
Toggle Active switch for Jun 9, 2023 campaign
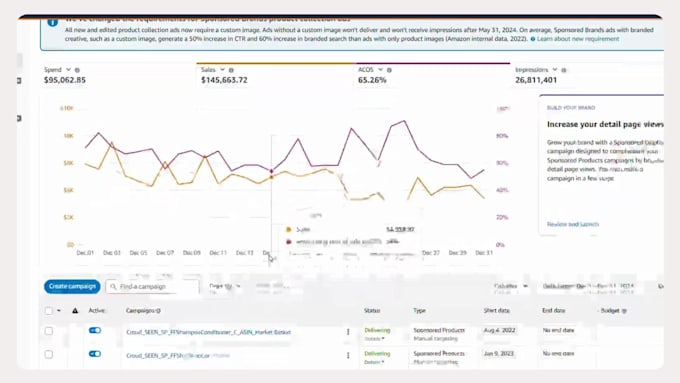pyautogui.click(x=95, y=354)
